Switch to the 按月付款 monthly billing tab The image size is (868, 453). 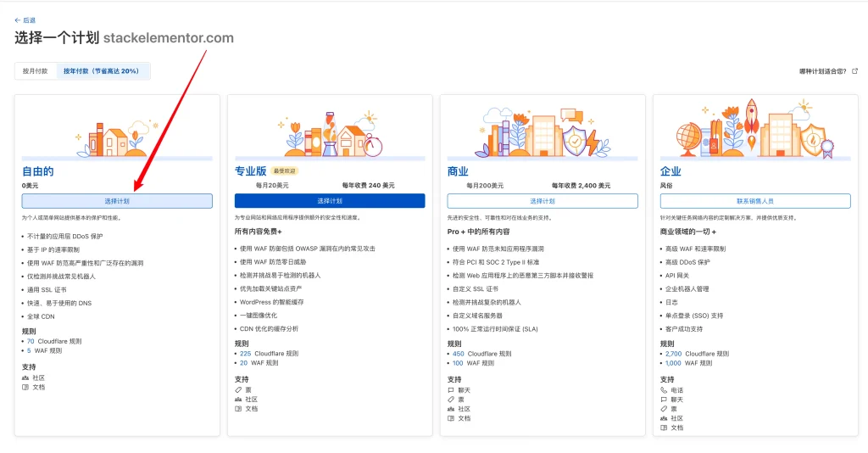pyautogui.click(x=36, y=71)
